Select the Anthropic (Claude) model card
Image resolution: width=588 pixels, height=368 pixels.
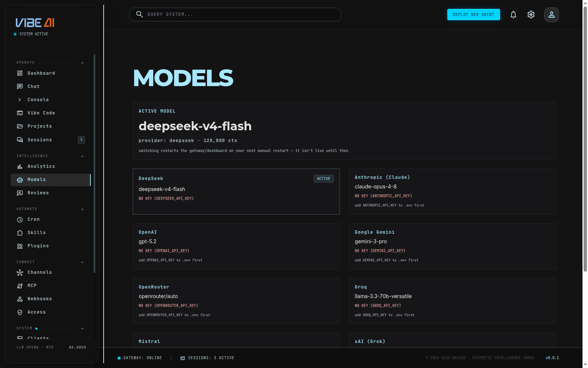[x=452, y=191]
